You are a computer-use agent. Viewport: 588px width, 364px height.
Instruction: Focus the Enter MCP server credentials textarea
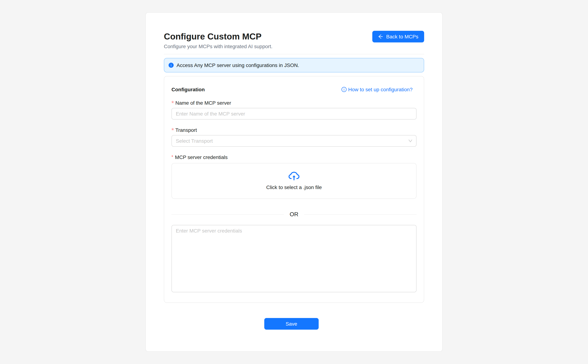(x=294, y=259)
